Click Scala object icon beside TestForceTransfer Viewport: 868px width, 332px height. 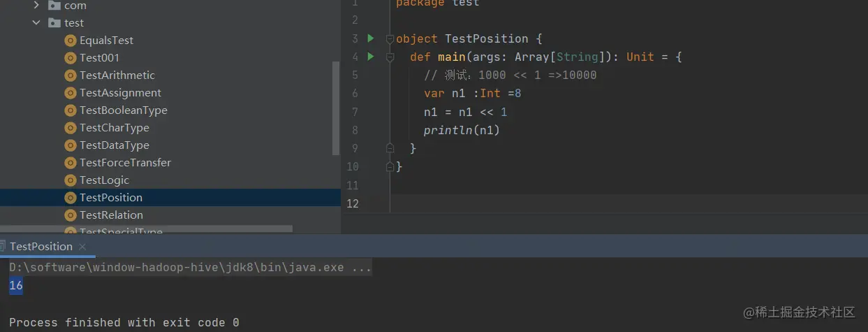pos(70,163)
